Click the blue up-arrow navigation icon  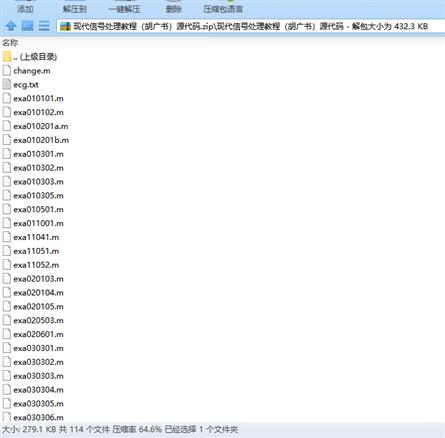(11, 26)
